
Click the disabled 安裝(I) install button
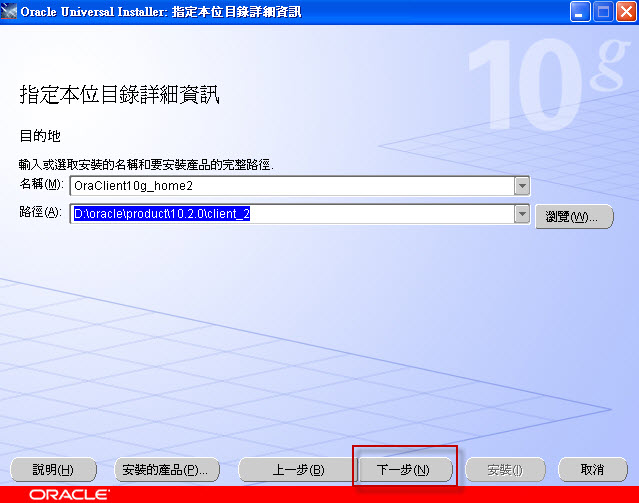[x=505, y=470]
